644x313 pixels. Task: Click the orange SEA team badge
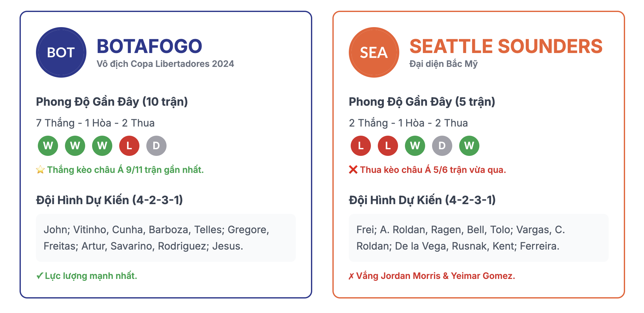pyautogui.click(x=374, y=52)
